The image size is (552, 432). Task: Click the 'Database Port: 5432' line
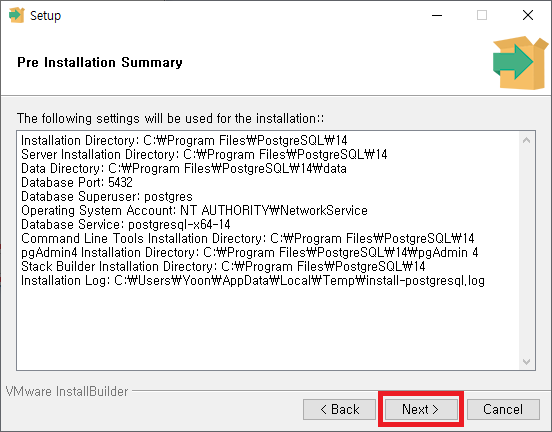click(x=77, y=182)
